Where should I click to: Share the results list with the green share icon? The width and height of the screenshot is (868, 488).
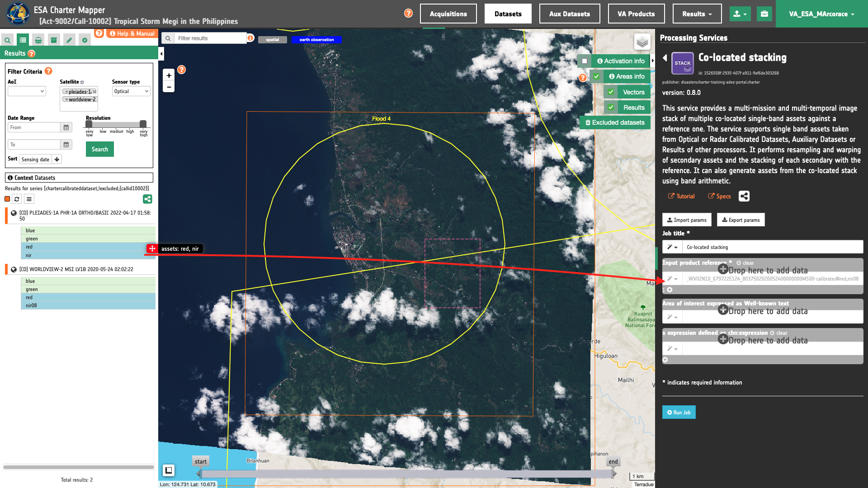point(147,199)
